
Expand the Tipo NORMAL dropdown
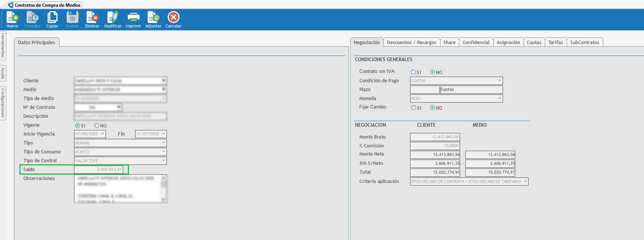click(x=164, y=143)
